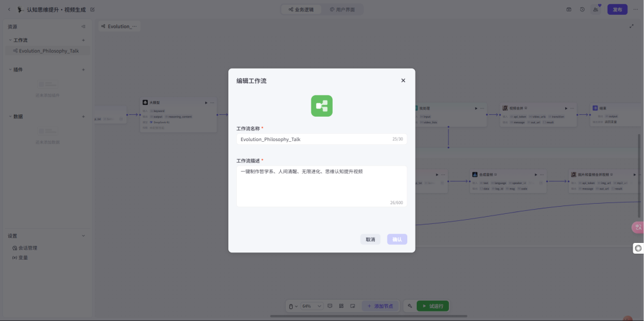Open the top-right more options ellipsis
The width and height of the screenshot is (644, 321).
point(636,10)
